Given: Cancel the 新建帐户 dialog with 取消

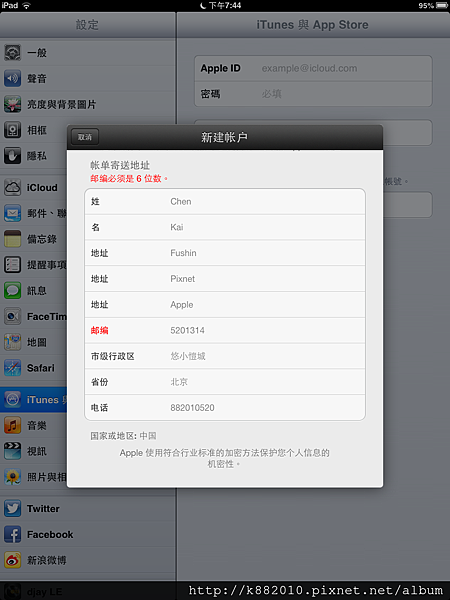Looking at the screenshot, I should pos(85,137).
